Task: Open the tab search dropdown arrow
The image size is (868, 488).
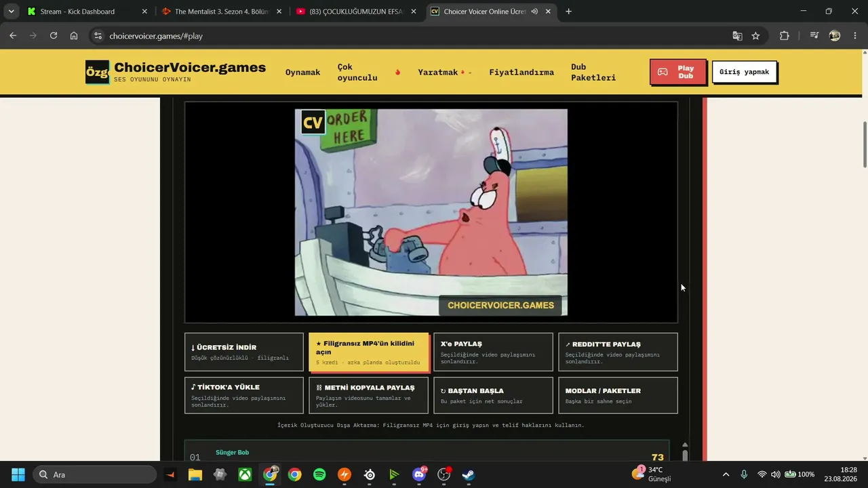Action: pos(11,12)
